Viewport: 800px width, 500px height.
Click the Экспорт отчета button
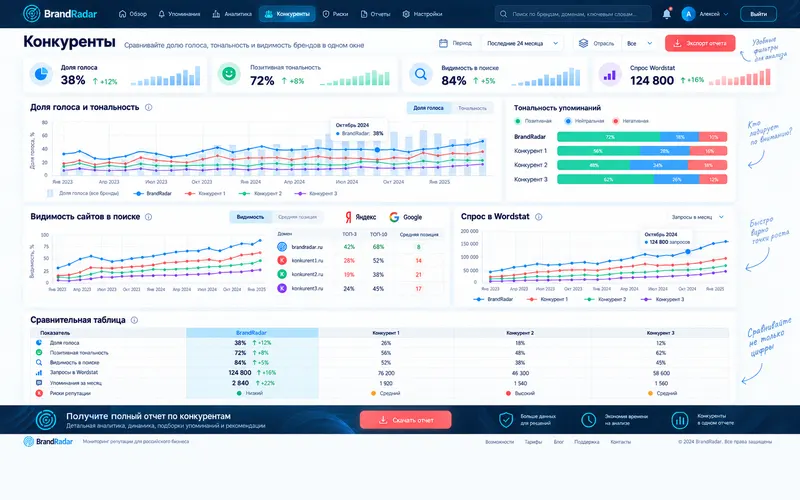click(700, 43)
